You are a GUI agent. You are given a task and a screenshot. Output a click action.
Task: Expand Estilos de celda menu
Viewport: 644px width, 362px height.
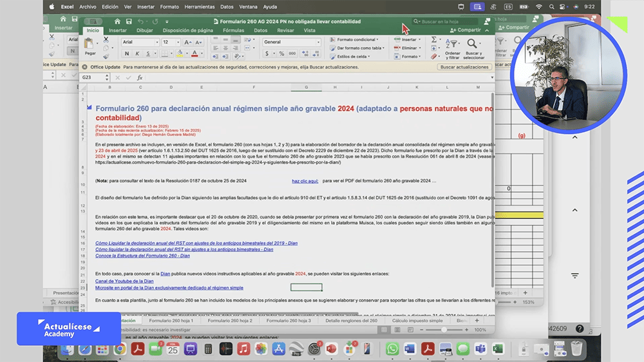(x=351, y=57)
